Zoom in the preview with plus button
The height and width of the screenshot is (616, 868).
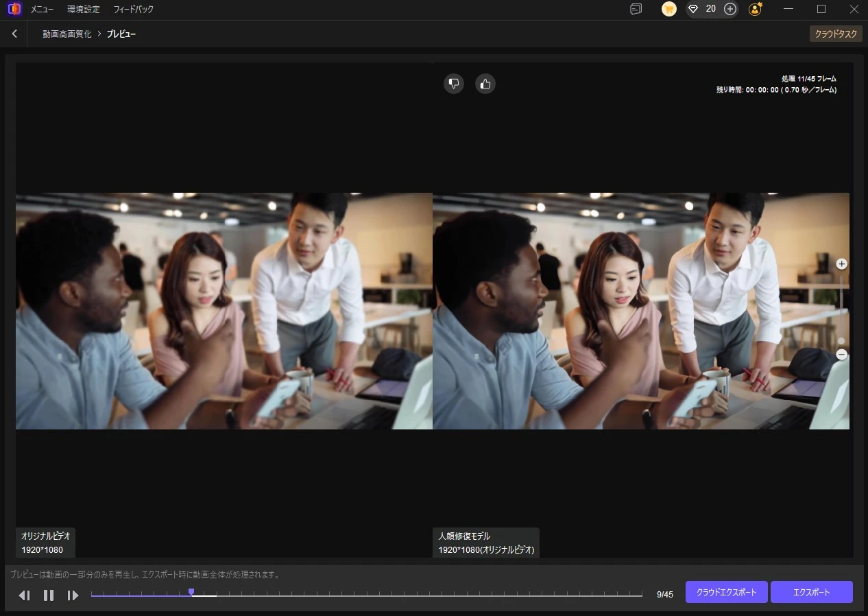(x=842, y=264)
